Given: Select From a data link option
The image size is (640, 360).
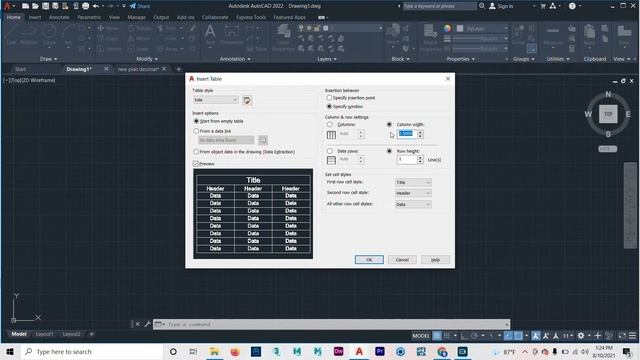Looking at the screenshot, I should 212,131.
